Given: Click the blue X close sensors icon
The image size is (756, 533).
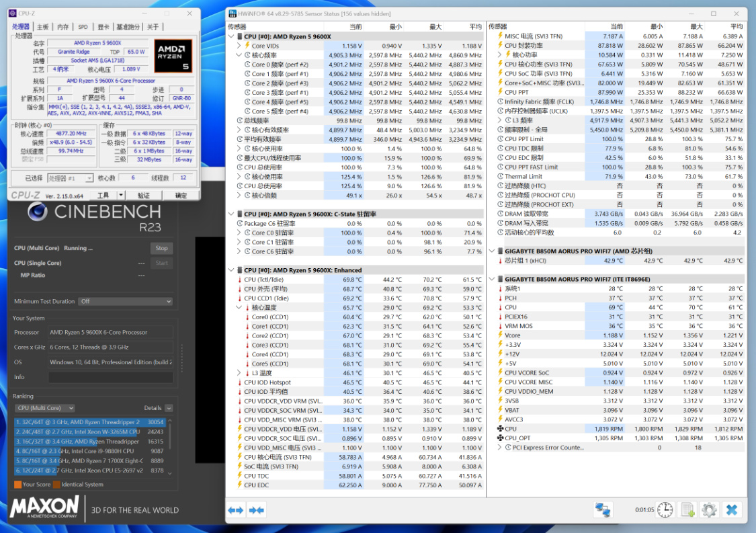Looking at the screenshot, I should 732,509.
